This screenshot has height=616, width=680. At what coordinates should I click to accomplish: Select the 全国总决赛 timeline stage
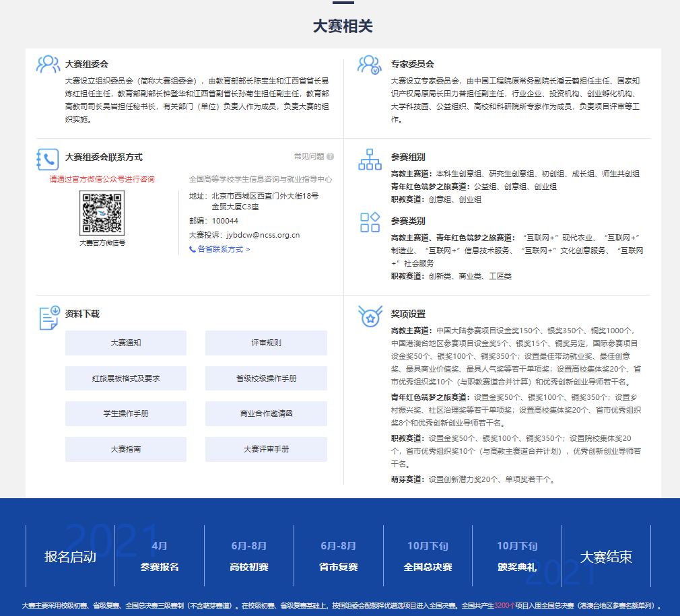(x=428, y=557)
